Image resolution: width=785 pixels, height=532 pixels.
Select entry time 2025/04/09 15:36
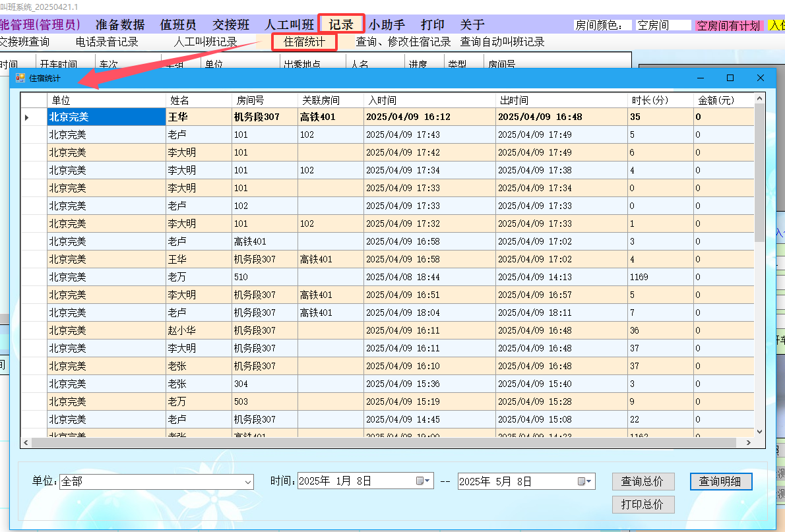tap(429, 384)
